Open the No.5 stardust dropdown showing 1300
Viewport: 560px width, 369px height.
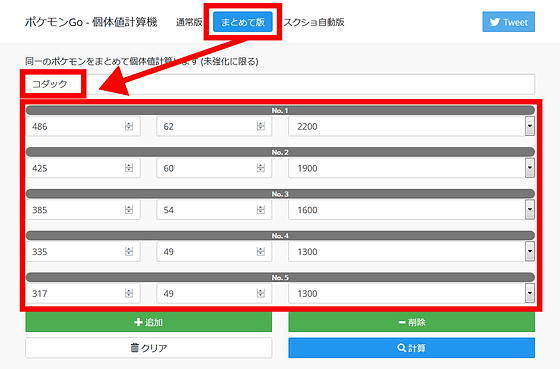[411, 293]
